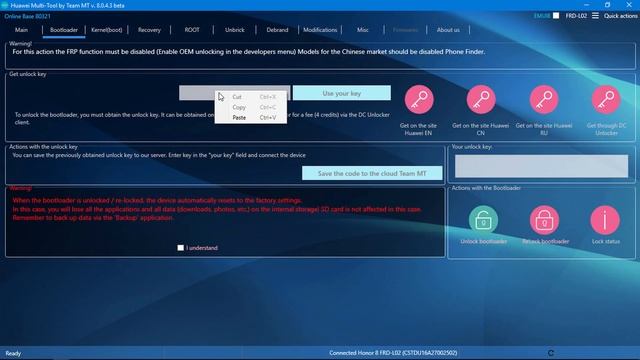
Task: Open the About us tab
Action: click(x=448, y=30)
